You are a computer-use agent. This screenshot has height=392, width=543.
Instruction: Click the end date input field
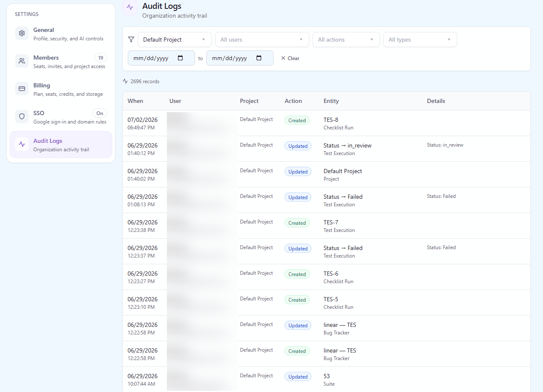coord(240,58)
